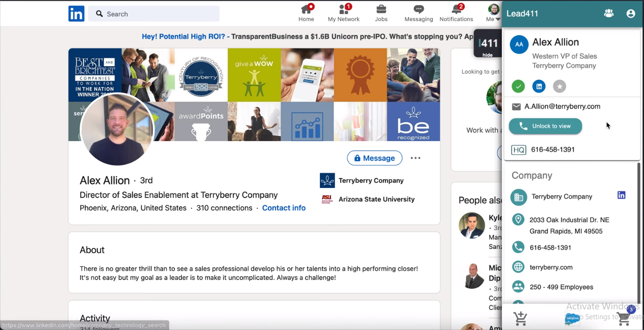Viewport: 644px width, 330px height.
Task: Open contact's LinkedIn icon in Lead411
Action: (539, 86)
